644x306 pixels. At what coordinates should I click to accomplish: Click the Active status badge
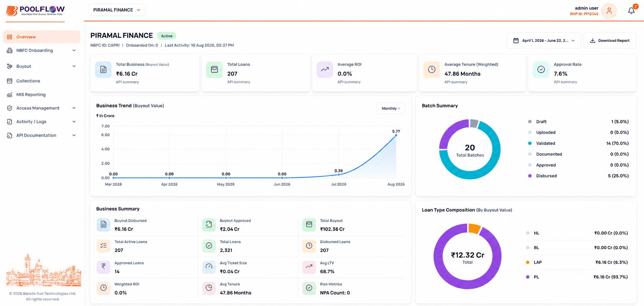(167, 36)
